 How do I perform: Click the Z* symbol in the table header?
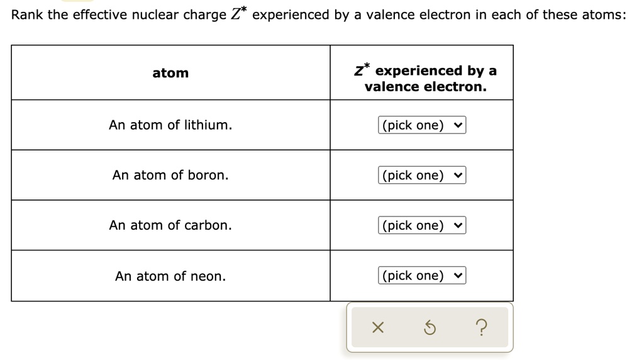click(361, 69)
